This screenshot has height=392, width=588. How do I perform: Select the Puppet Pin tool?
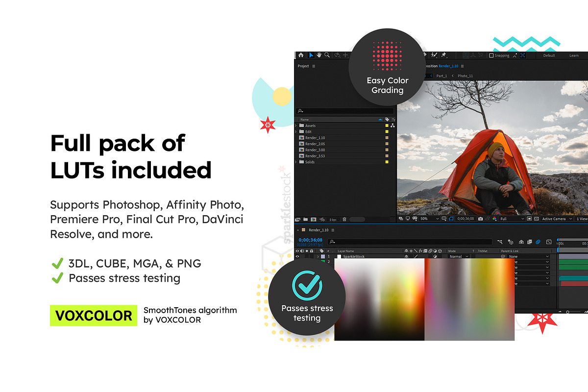443,55
